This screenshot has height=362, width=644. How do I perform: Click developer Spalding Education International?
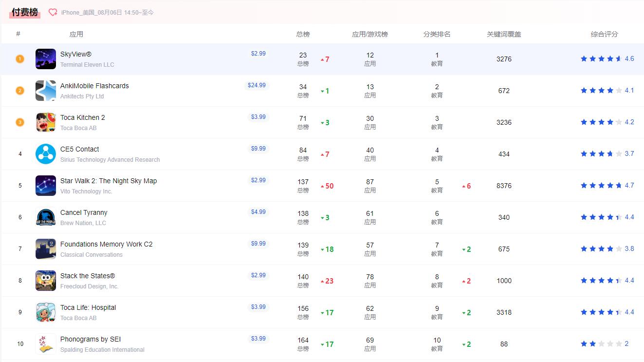[102, 350]
